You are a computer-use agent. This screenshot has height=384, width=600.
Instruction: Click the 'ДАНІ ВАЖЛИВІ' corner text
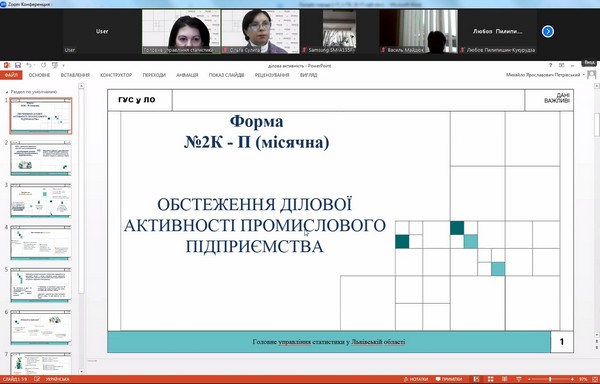(557, 98)
